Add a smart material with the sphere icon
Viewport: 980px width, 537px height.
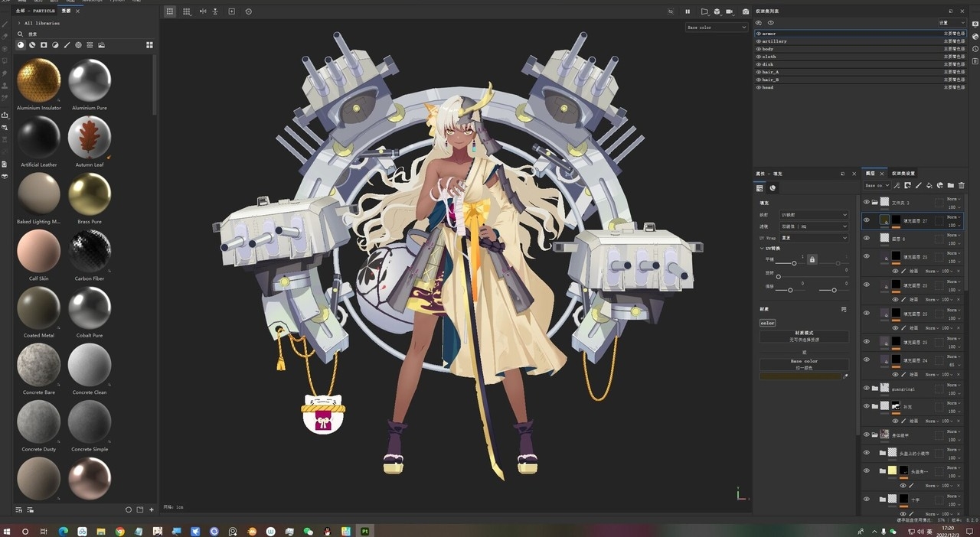[939, 185]
